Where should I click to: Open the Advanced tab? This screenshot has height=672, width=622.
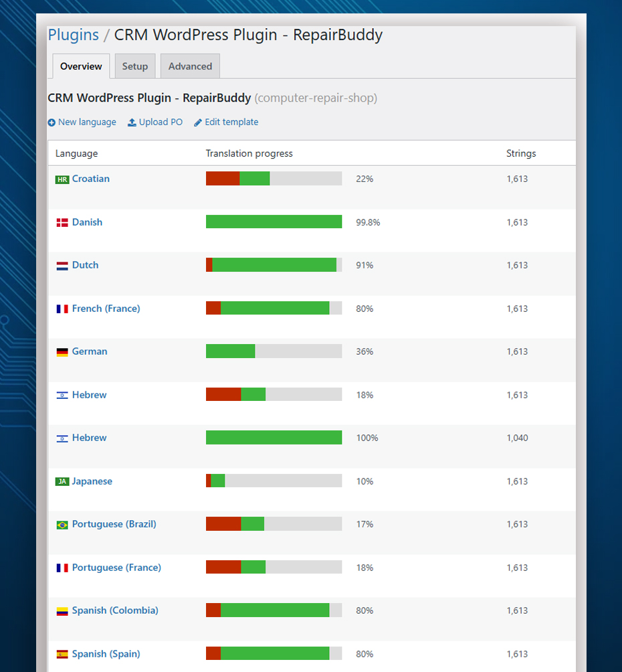(x=190, y=66)
